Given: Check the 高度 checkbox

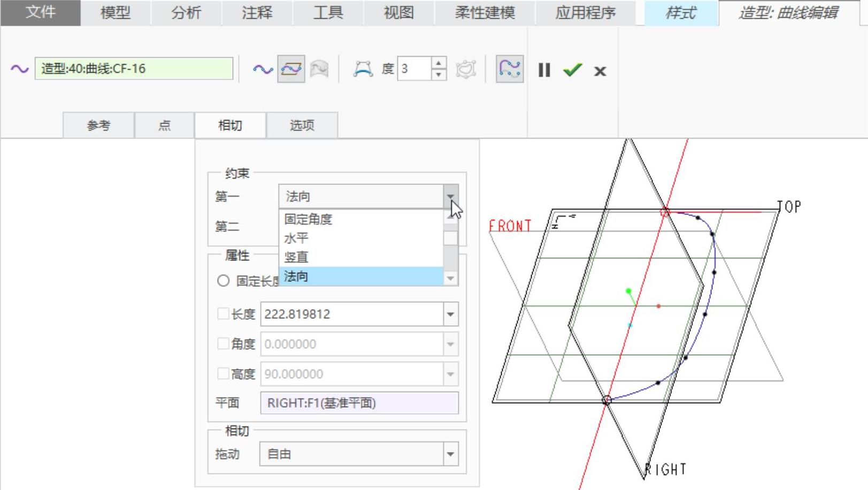Looking at the screenshot, I should click(223, 374).
